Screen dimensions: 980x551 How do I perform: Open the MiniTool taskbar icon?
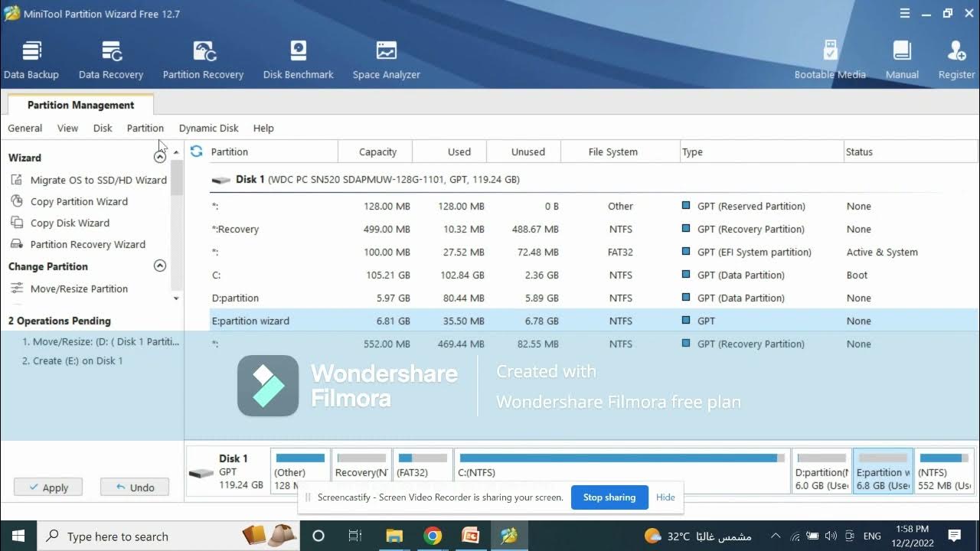point(508,536)
